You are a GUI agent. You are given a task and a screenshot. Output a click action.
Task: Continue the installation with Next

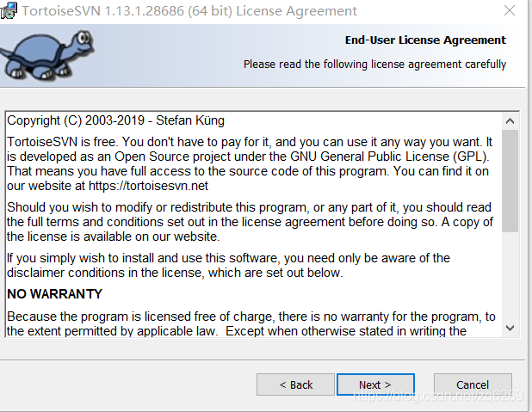tap(375, 384)
